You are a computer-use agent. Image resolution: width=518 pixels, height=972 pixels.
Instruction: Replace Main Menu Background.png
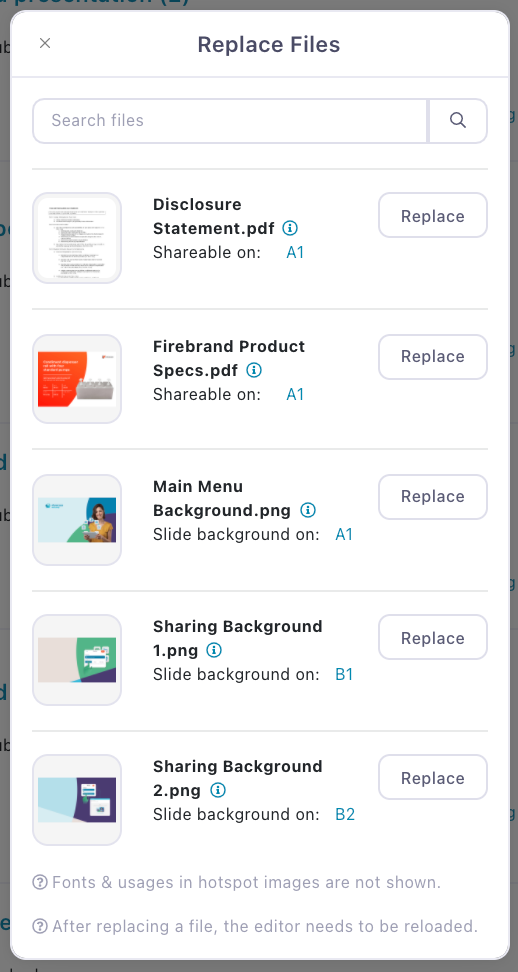click(432, 497)
